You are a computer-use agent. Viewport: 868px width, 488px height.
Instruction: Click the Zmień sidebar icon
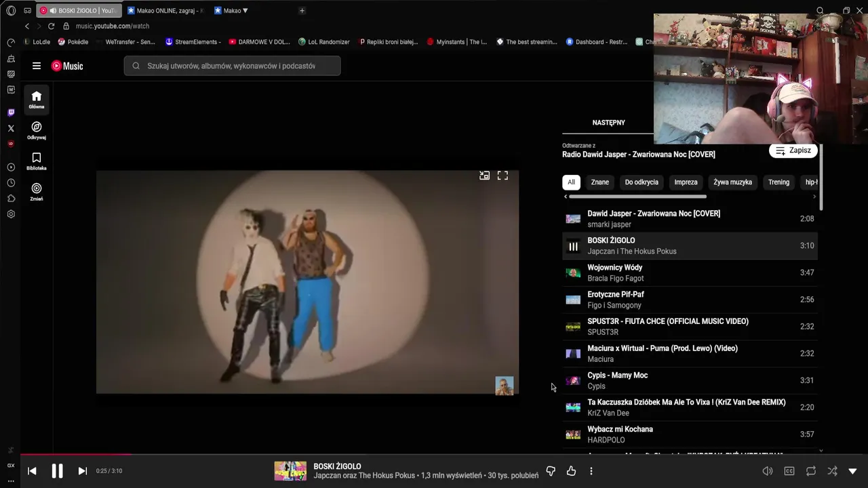[37, 192]
